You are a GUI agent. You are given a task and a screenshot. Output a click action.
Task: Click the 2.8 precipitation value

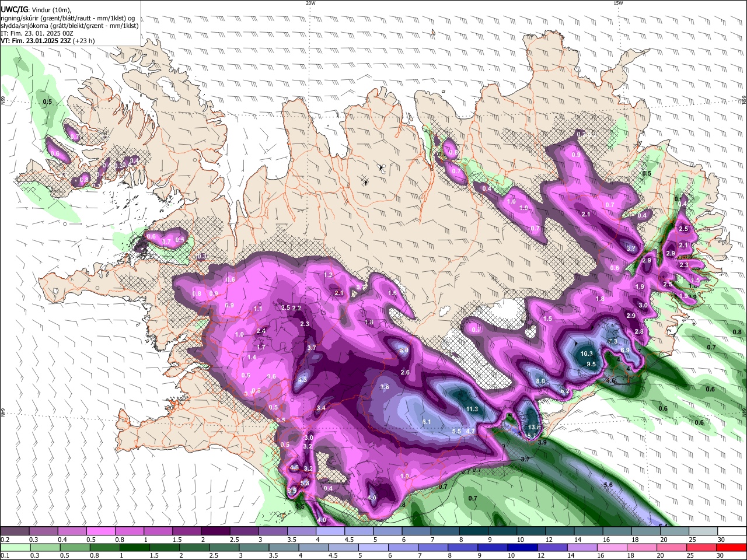639,331
